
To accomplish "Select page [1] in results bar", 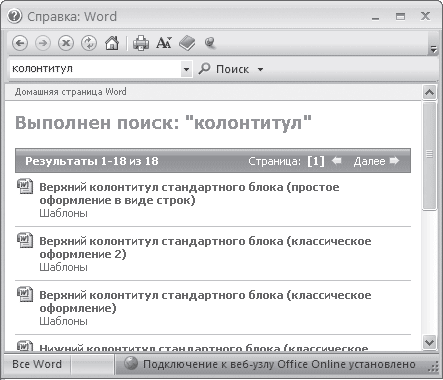I will tap(316, 161).
